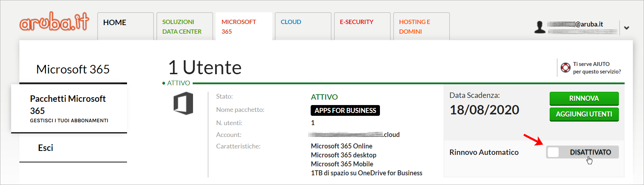This screenshot has height=185, width=644.
Task: Click the ATTIVO status marker under heading
Action: pyautogui.click(x=176, y=83)
